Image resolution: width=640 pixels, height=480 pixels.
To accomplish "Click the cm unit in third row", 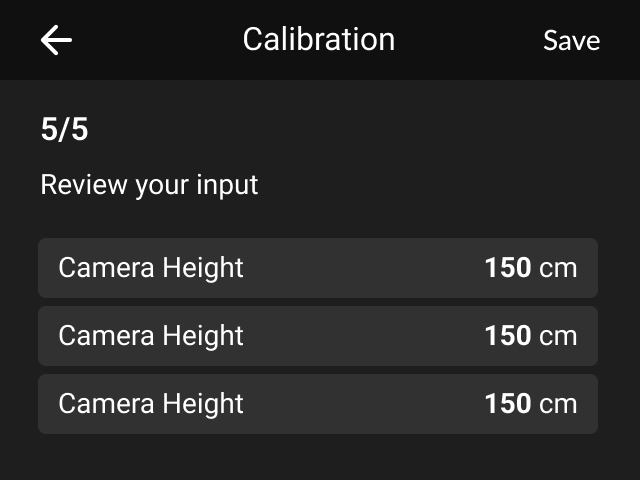I will 558,404.
